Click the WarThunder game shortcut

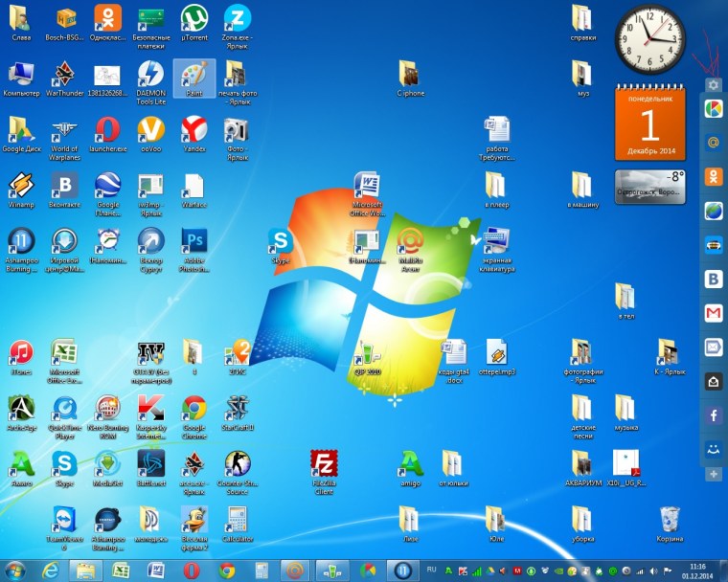point(64,74)
